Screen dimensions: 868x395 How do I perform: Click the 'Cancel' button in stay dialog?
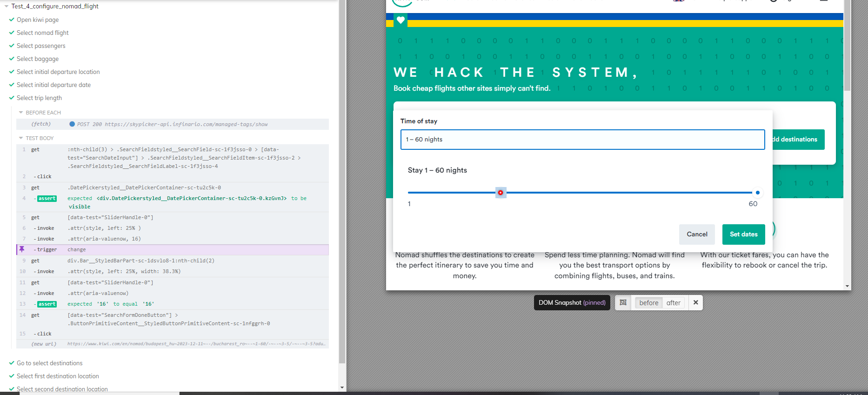[697, 234]
